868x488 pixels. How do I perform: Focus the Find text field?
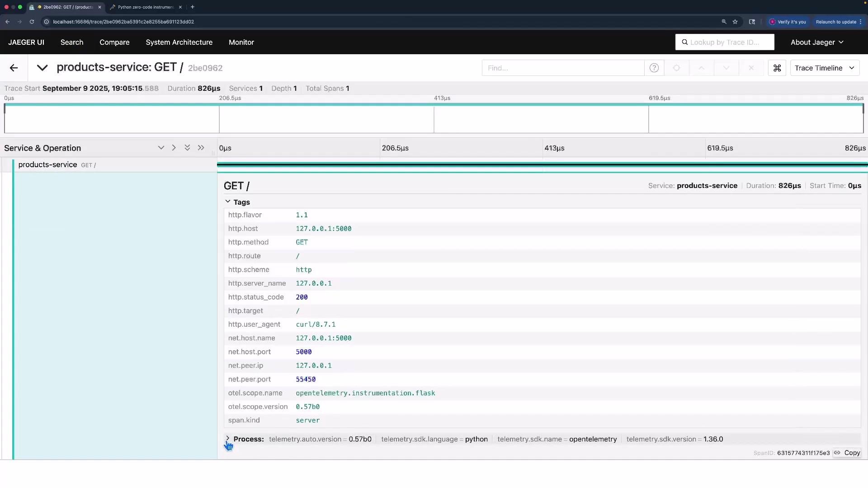click(x=563, y=68)
